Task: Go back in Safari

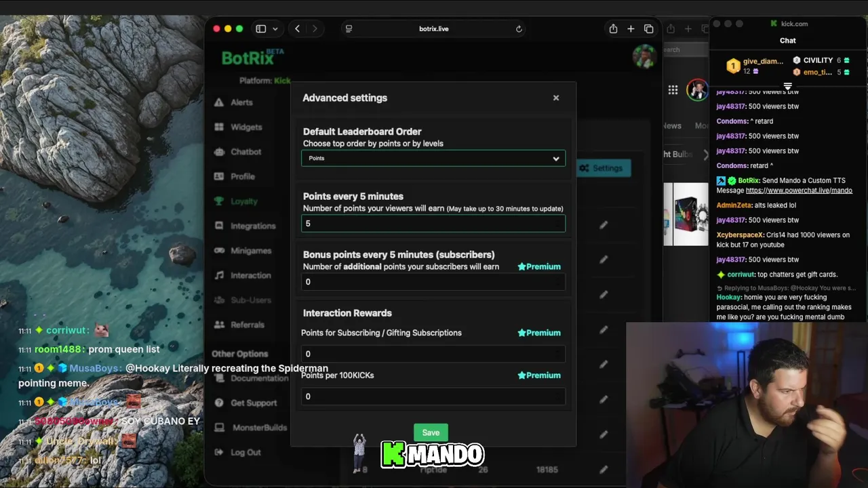Action: click(x=297, y=28)
